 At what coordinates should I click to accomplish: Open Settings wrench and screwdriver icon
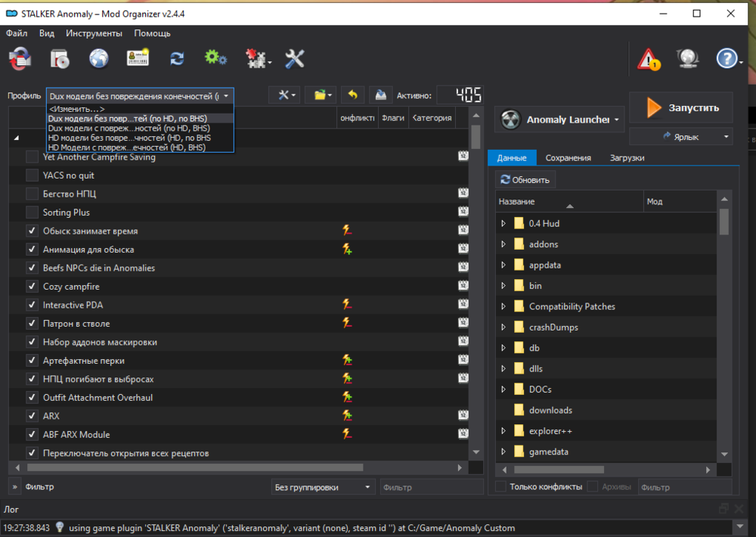pyautogui.click(x=294, y=58)
